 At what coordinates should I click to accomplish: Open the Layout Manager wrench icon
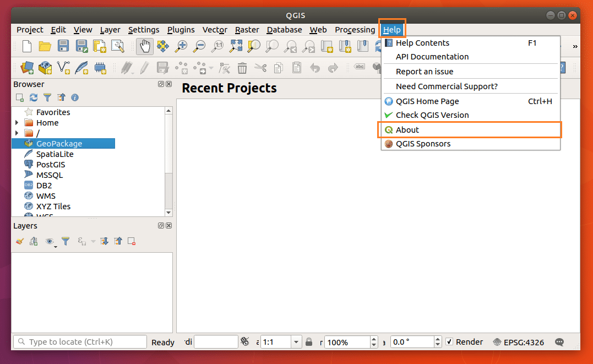[x=118, y=46]
